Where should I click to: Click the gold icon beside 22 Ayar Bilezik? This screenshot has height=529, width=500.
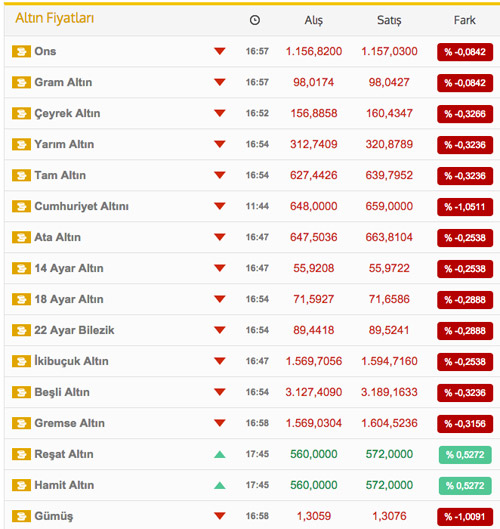coord(21,330)
